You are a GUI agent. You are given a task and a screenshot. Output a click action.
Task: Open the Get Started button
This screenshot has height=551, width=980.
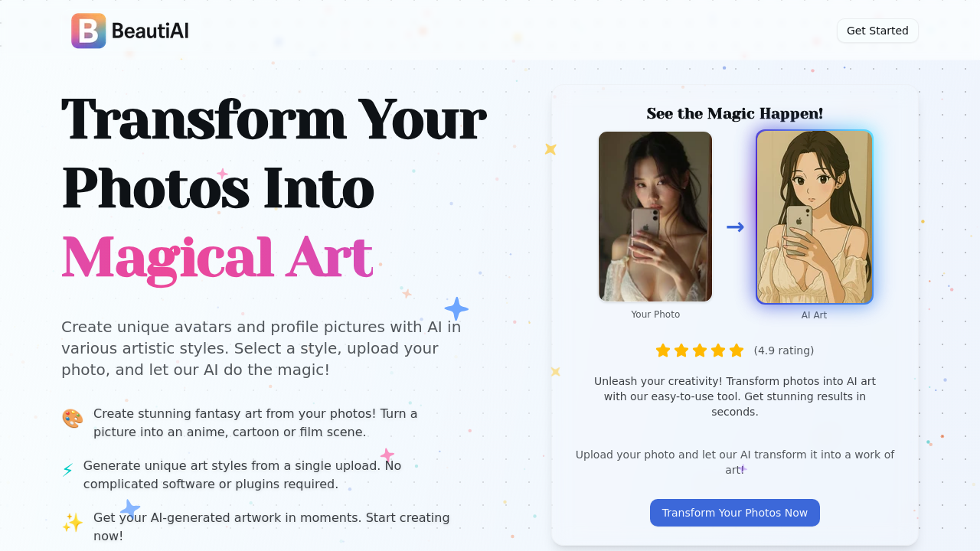pyautogui.click(x=877, y=31)
